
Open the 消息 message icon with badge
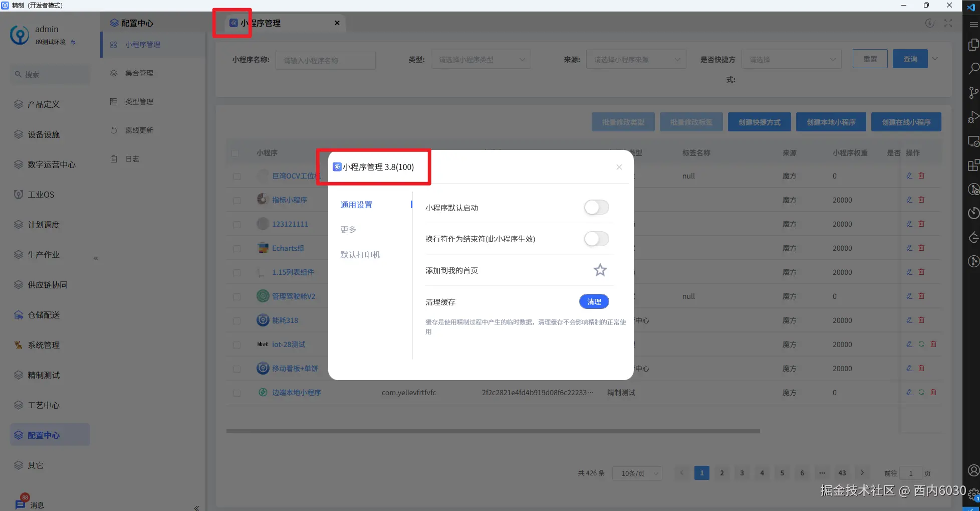(20, 503)
